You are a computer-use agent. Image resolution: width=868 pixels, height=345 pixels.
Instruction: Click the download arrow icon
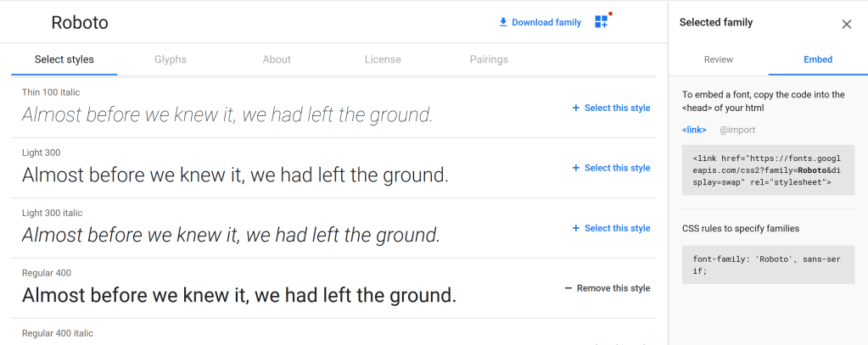503,22
